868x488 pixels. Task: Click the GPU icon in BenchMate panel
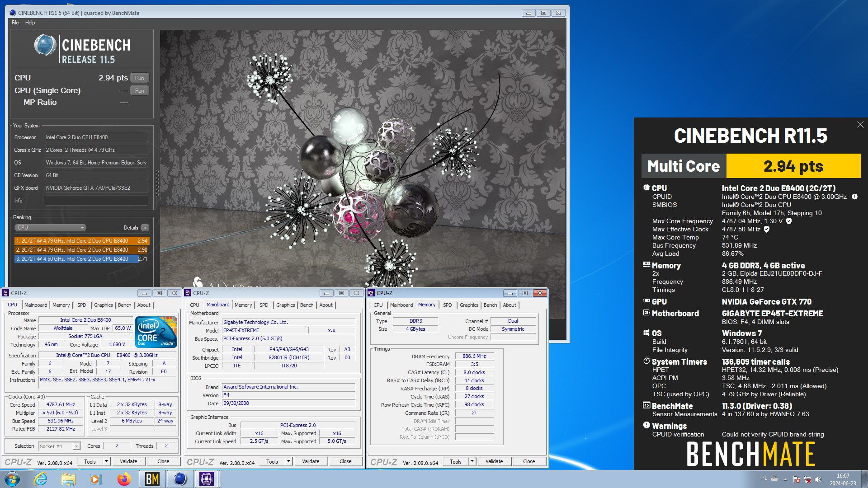point(646,301)
